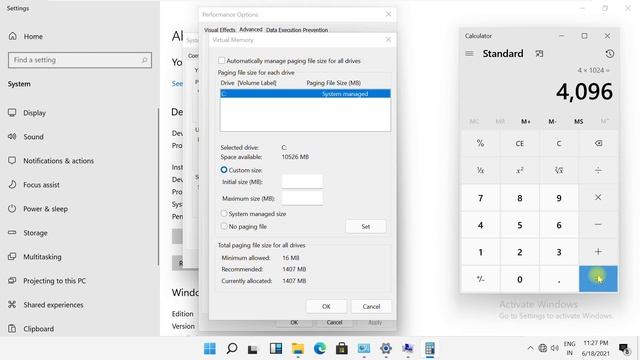Click the number 7 key
Image resolution: width=640 pixels, height=360 pixels.
(x=480, y=198)
